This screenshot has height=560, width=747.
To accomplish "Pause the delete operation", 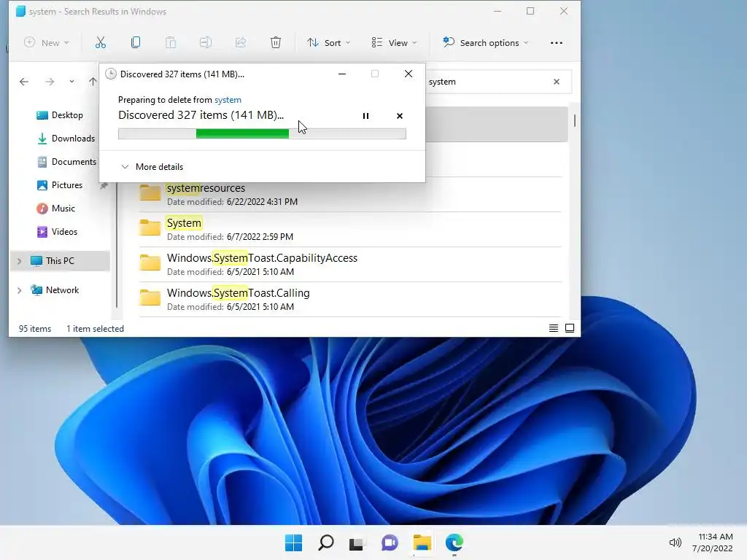I will [366, 116].
